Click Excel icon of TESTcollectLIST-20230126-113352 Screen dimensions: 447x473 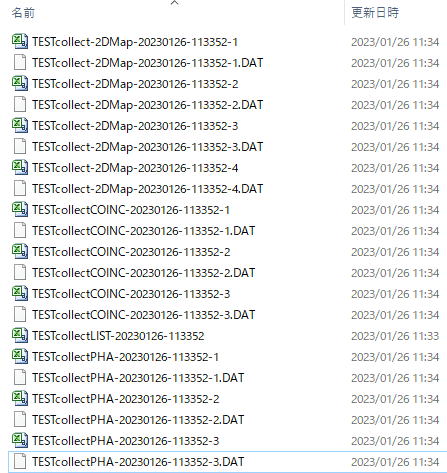[x=20, y=336]
